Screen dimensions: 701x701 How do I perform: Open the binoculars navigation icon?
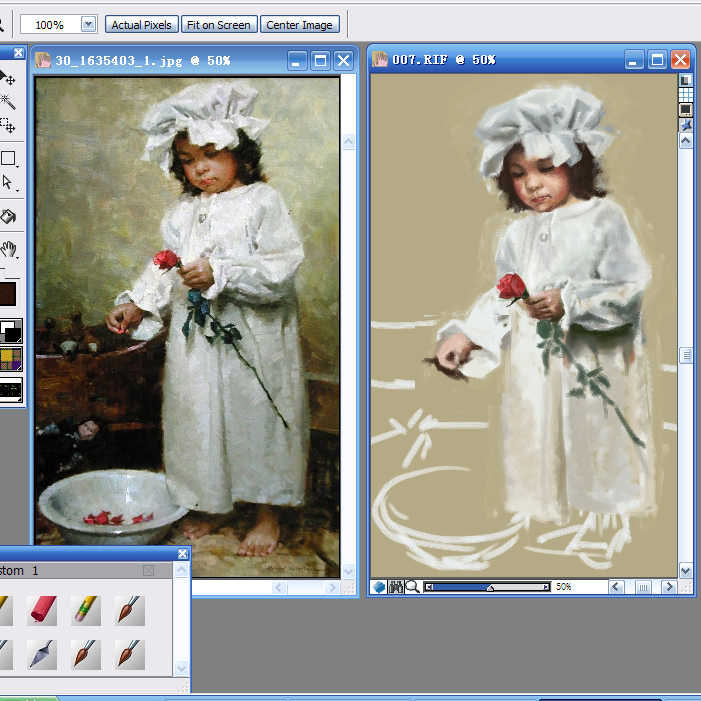point(396,587)
